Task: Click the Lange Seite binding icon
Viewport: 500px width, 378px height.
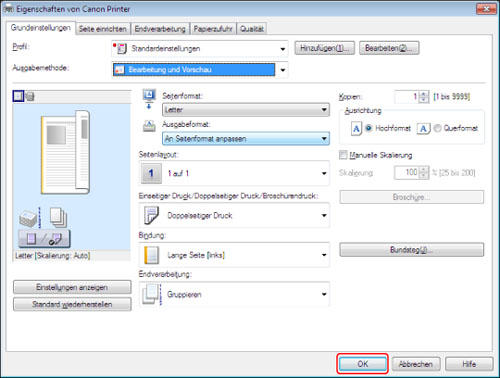Action: [151, 255]
